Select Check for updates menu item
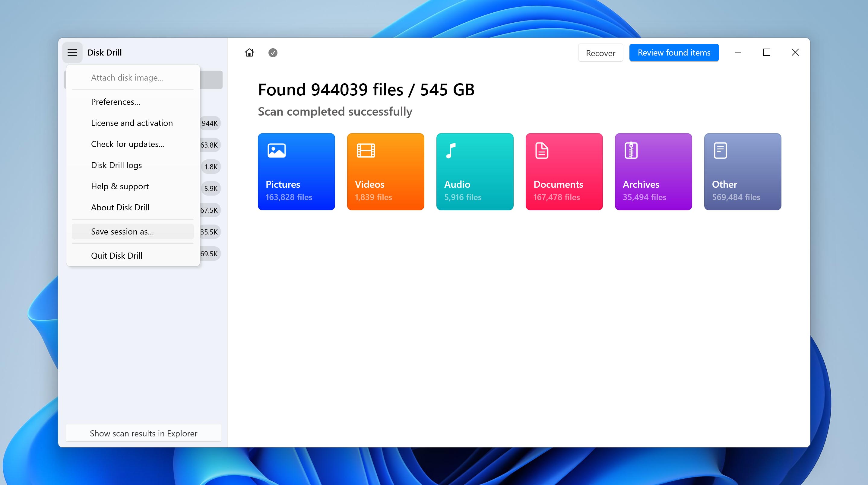 [x=133, y=144]
